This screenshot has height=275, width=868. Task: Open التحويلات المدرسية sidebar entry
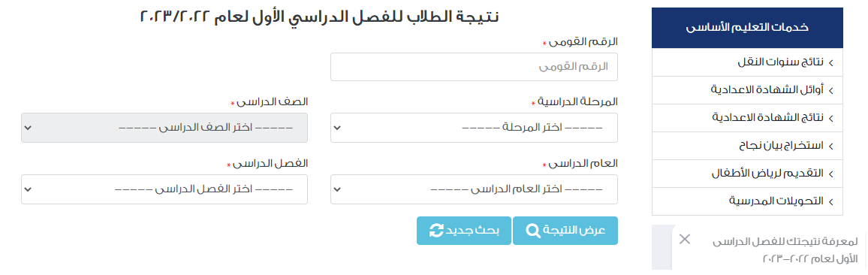tap(747, 201)
